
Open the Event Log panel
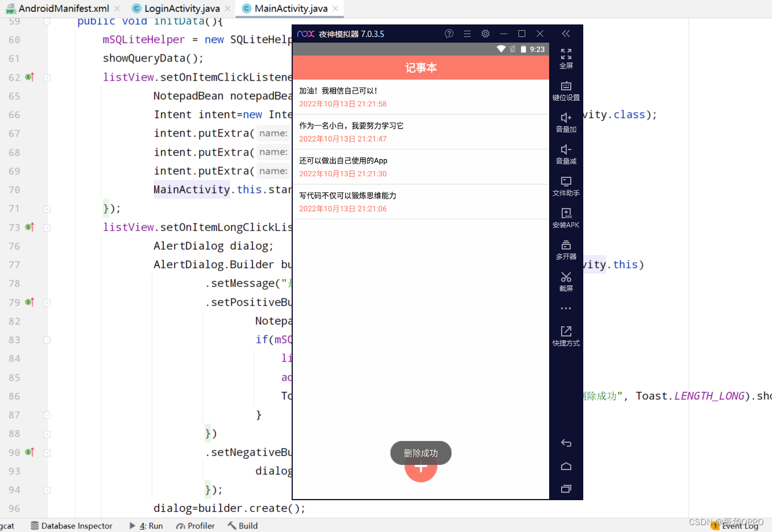(x=735, y=526)
